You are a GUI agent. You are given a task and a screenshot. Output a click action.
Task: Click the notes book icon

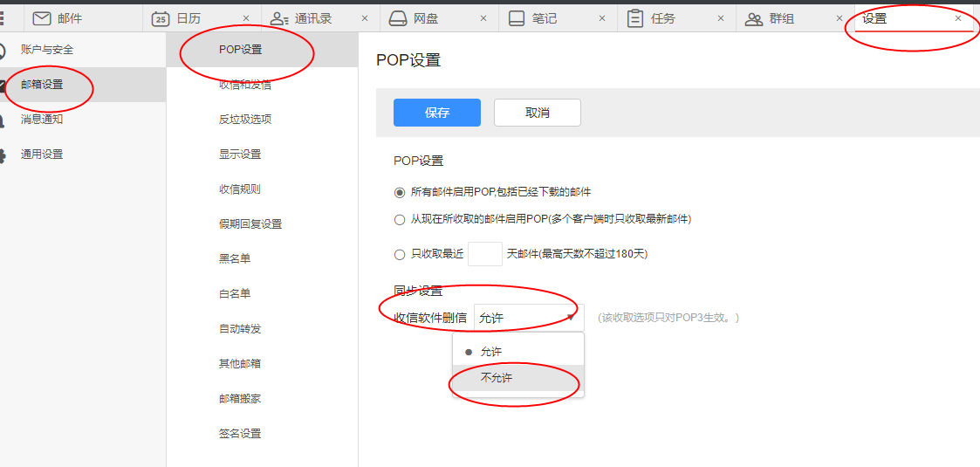coord(517,18)
